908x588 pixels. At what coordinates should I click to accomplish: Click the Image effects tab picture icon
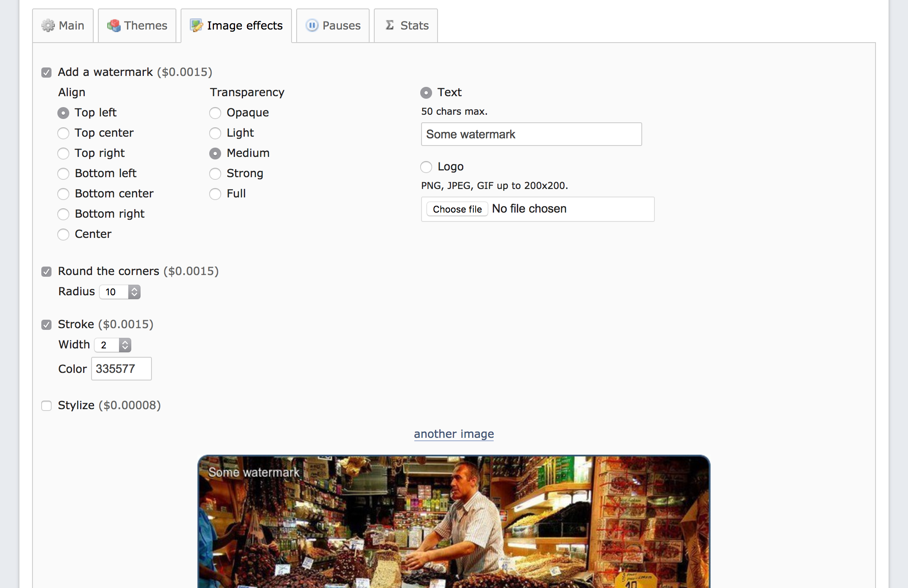[x=196, y=26]
